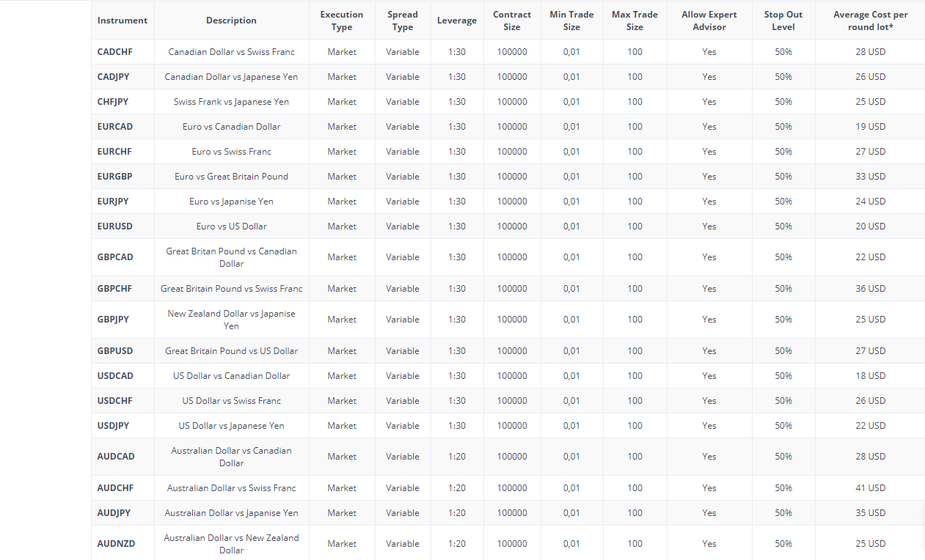Image resolution: width=925 pixels, height=560 pixels.
Task: Click the 19 USD average cost value
Action: (x=871, y=127)
